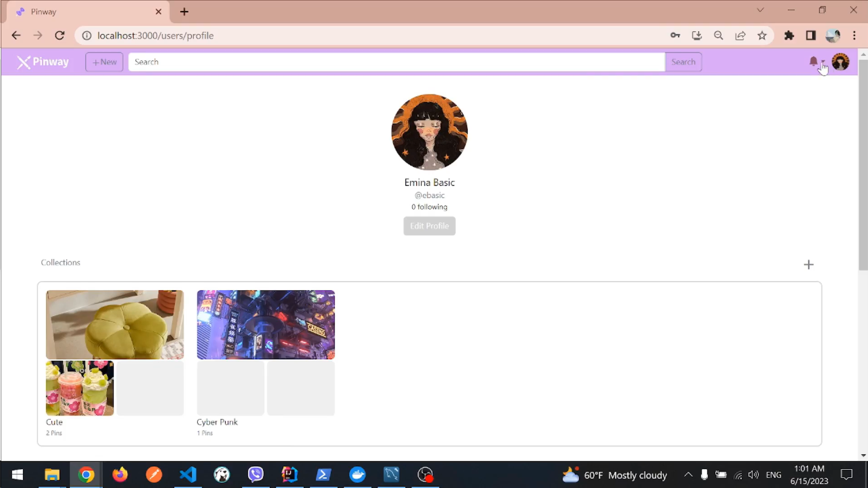Reload the page
Image resolution: width=868 pixels, height=488 pixels.
pyautogui.click(x=59, y=35)
